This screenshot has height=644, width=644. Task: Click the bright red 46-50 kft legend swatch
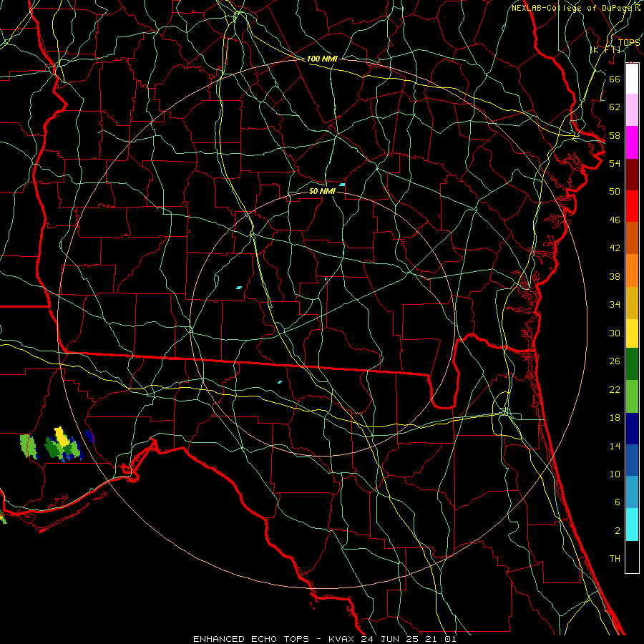pos(632,206)
